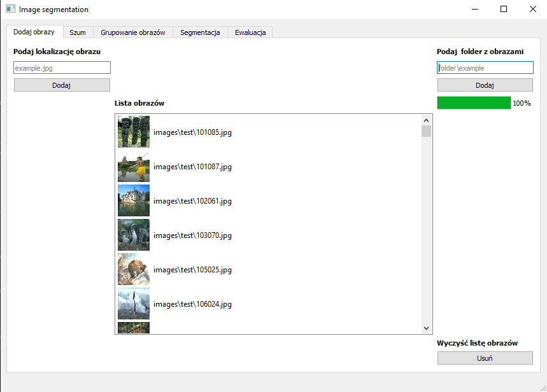This screenshot has width=547, height=392.
Task: Select the list entry images\test\101085.jpg
Action: pos(192,132)
